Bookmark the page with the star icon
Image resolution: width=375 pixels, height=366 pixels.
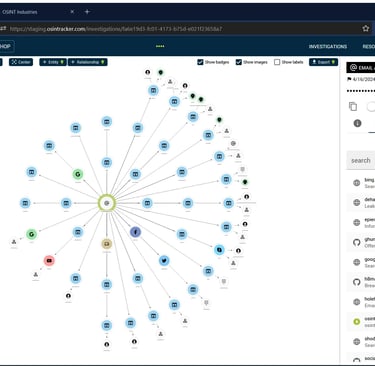[x=366, y=28]
